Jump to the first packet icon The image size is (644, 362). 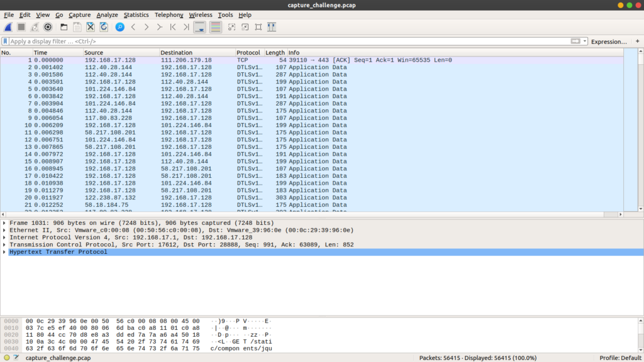tap(173, 27)
